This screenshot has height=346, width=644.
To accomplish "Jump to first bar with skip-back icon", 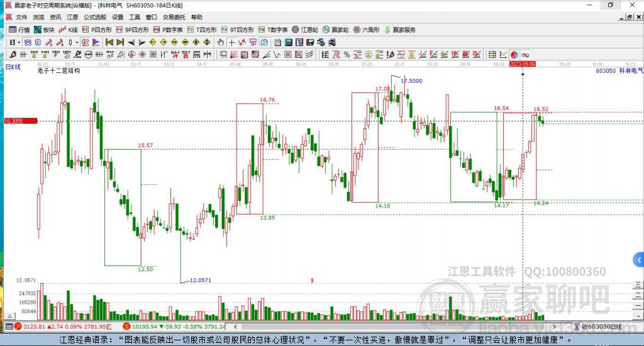I will (109, 42).
